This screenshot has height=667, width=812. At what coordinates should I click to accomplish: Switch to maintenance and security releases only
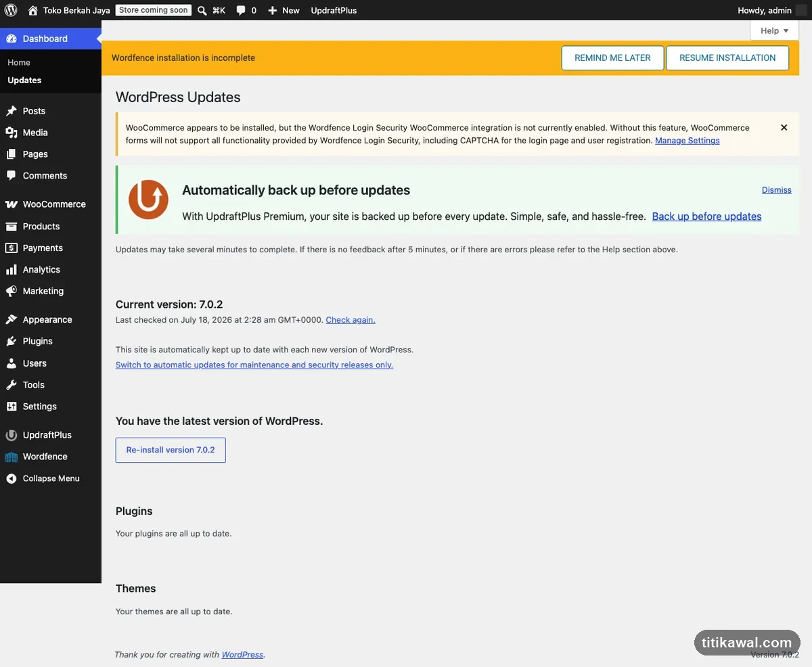point(254,365)
